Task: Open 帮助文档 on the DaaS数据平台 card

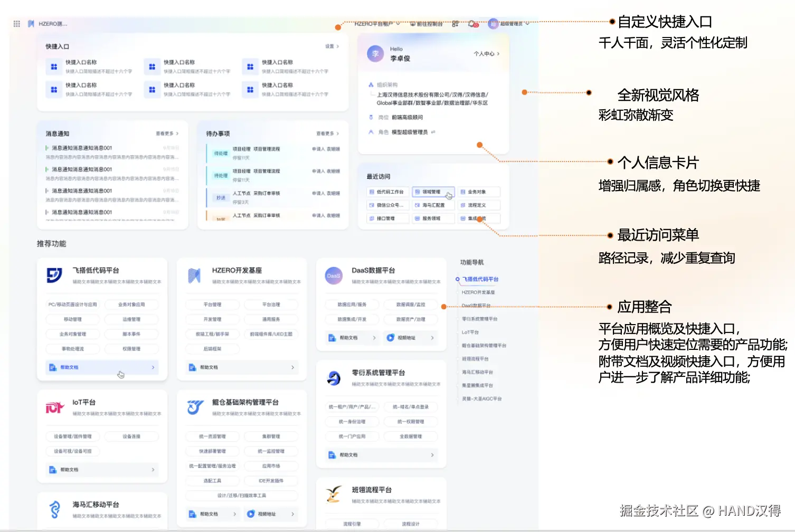Action: 352,338
